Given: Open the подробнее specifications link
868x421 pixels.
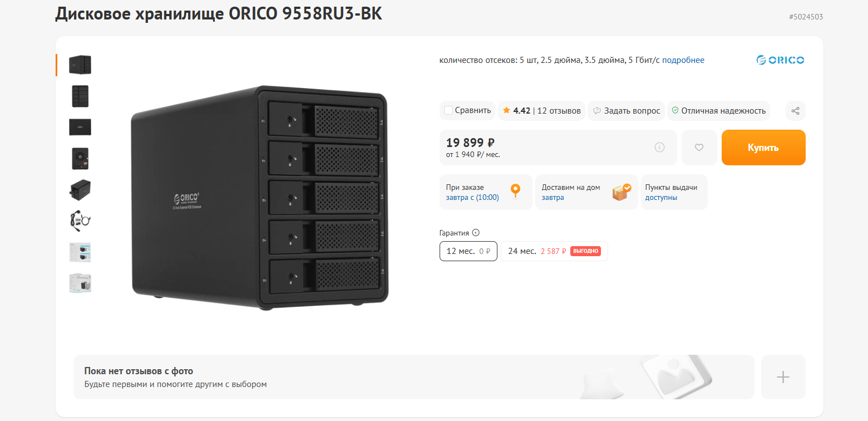Looking at the screenshot, I should coord(683,60).
